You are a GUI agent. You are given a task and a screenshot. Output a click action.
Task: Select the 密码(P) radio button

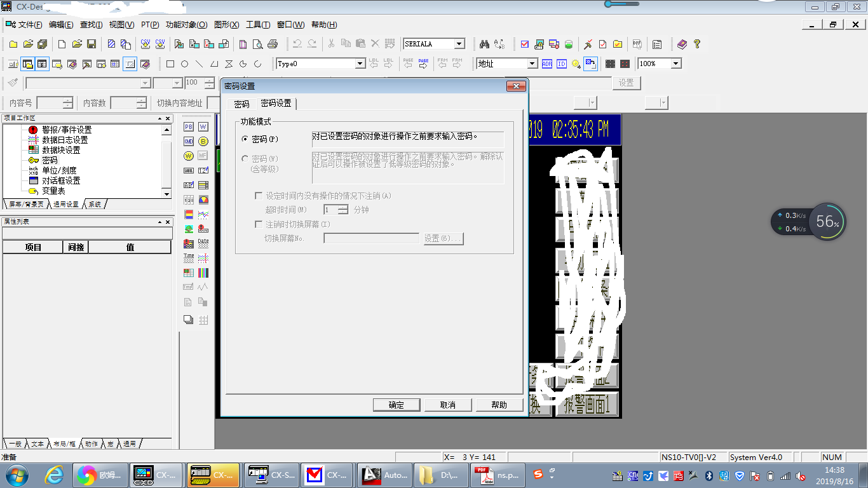tap(245, 139)
